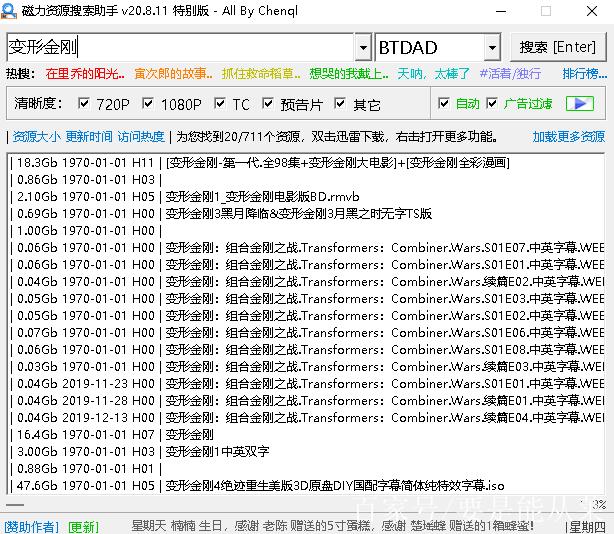Open hot search 天呐, 太棒了
614x534 pixels.
tap(433, 74)
